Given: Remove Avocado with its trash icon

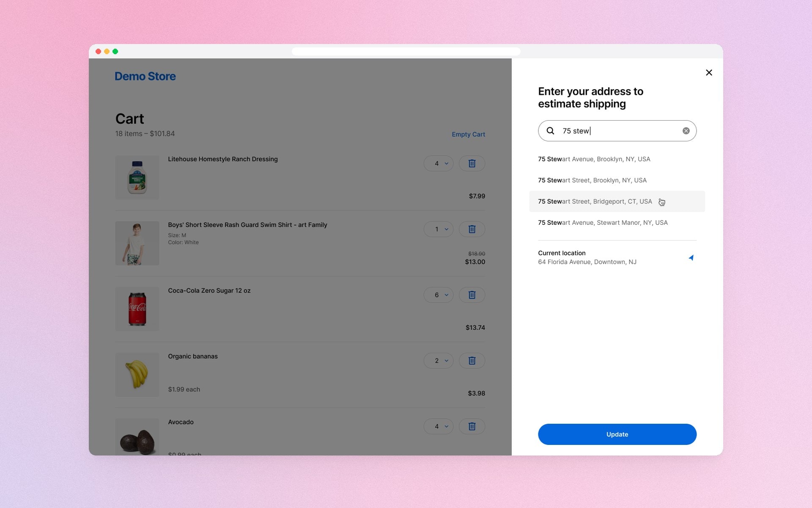Looking at the screenshot, I should [x=472, y=426].
